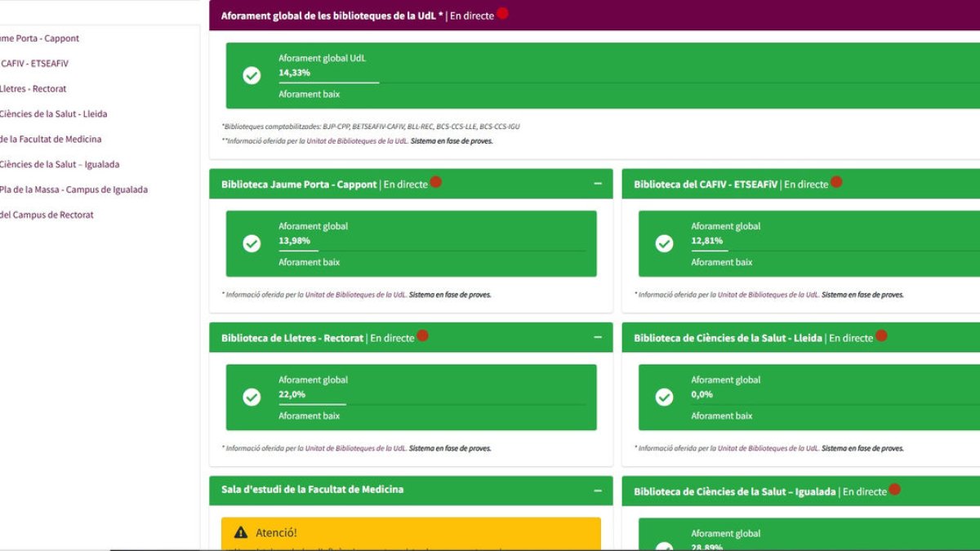Select Lletres - Rectorat link in the sidebar
The image size is (980, 551).
point(33,88)
